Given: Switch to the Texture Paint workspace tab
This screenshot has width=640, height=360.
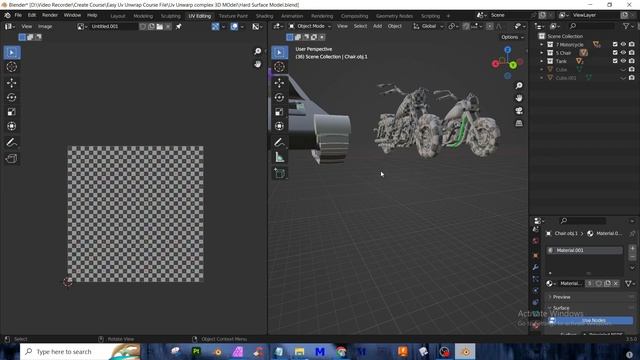Looking at the screenshot, I should (233, 16).
